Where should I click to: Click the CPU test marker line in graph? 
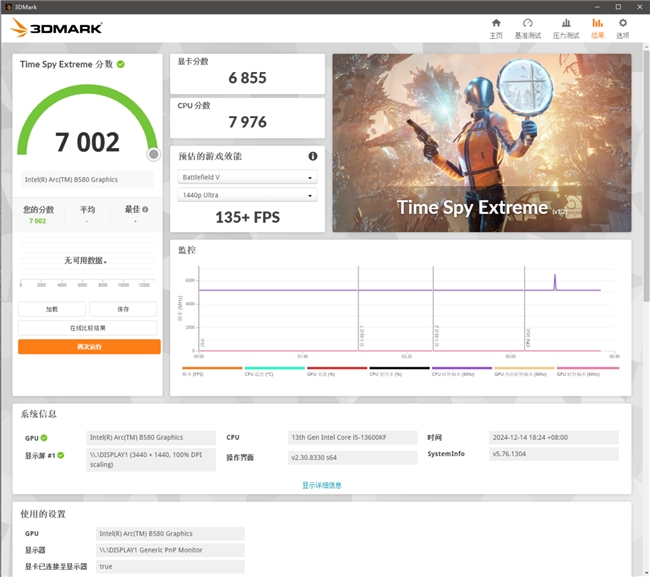524,309
